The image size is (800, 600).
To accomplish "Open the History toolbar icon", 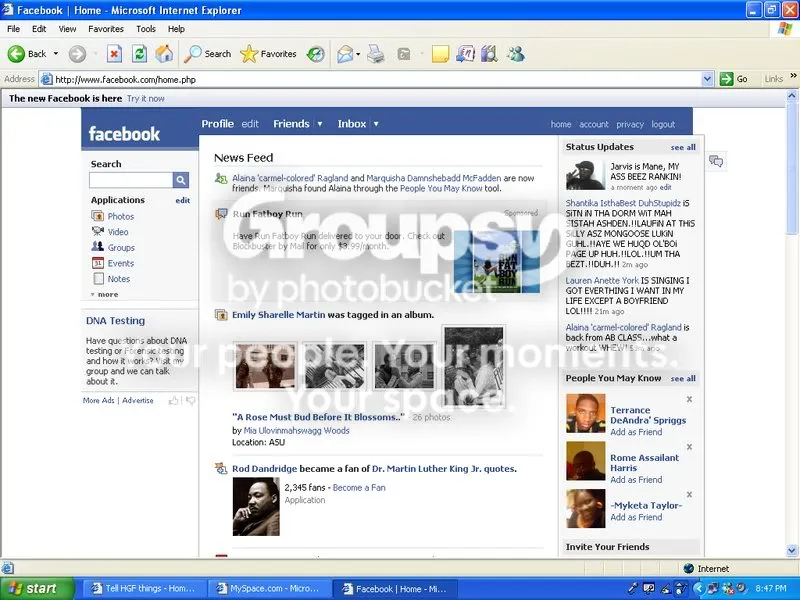I will coord(315,54).
